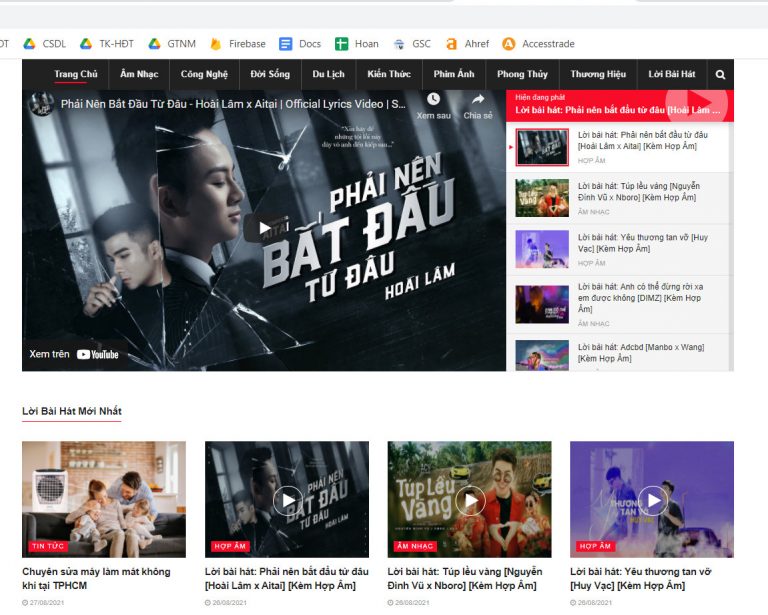This screenshot has width=768, height=615.
Task: Open article Chuyên sửa máy làm mát không khí
Action: coord(96,578)
